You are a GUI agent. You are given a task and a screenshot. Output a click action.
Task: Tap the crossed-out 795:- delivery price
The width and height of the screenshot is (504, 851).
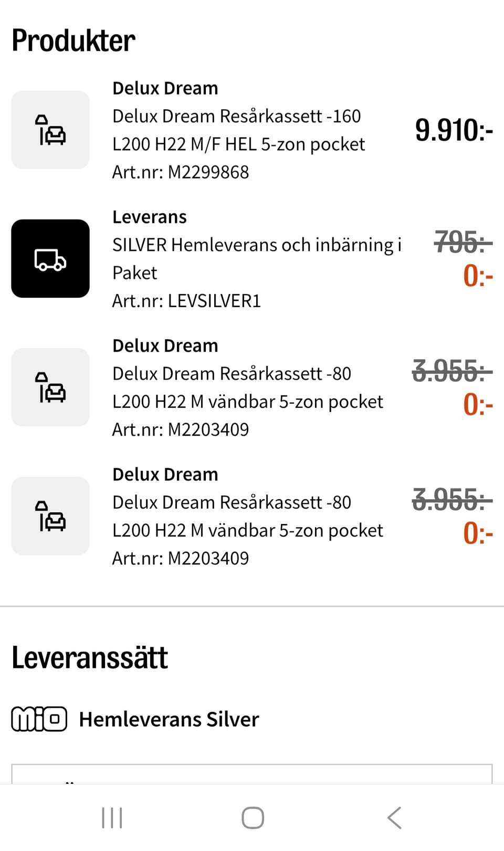[463, 242]
